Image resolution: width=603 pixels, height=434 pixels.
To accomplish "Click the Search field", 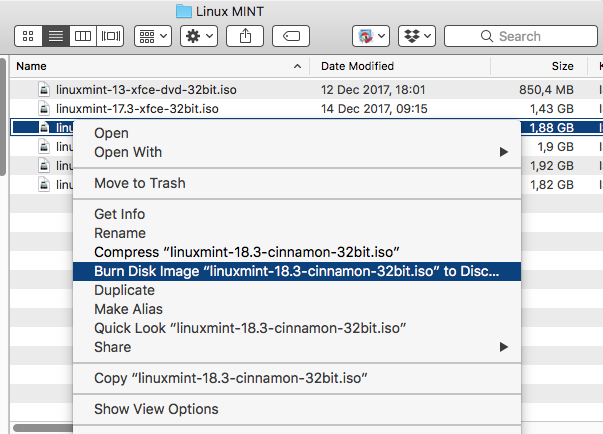I will [x=521, y=36].
